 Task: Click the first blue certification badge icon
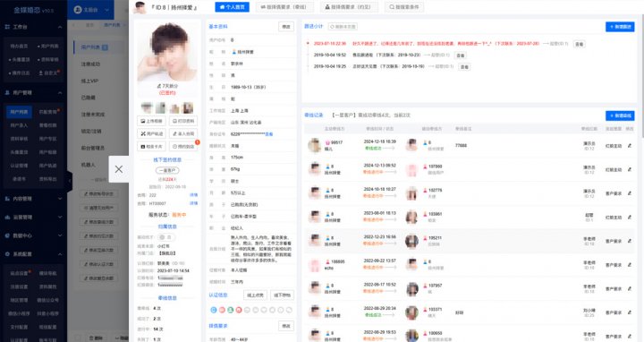pyautogui.click(x=214, y=310)
